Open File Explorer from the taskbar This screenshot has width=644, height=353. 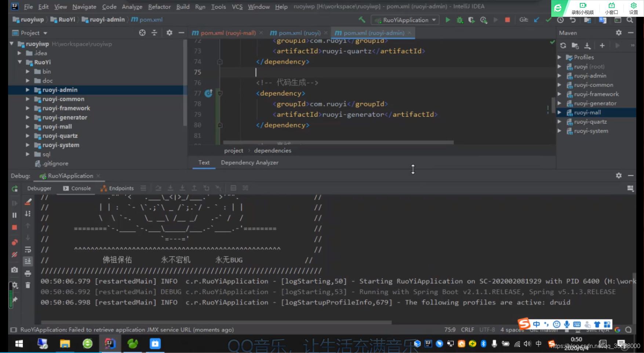(65, 343)
